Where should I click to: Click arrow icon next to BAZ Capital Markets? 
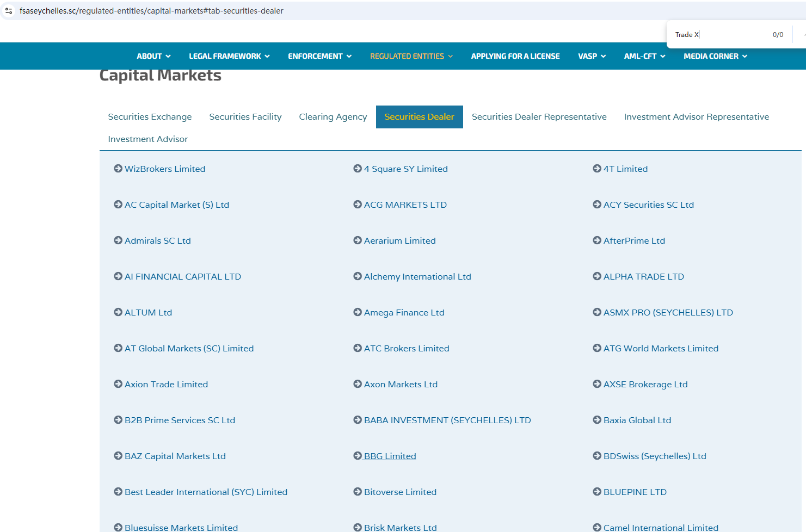(118, 456)
